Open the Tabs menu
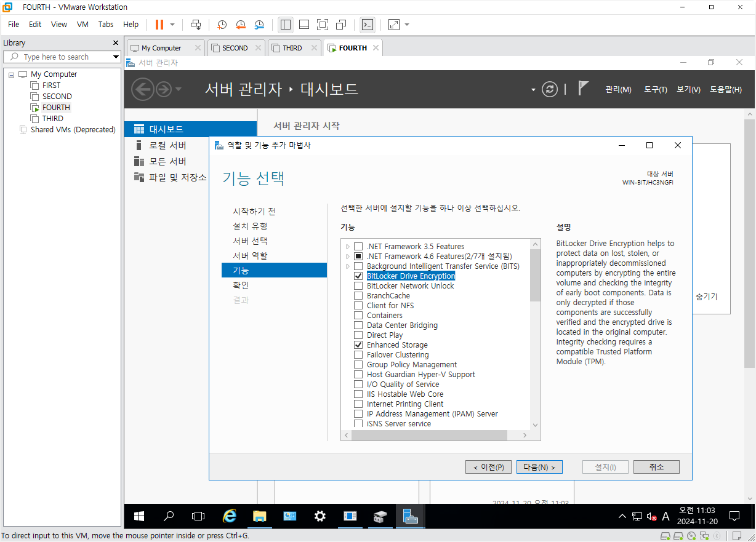 [106, 25]
